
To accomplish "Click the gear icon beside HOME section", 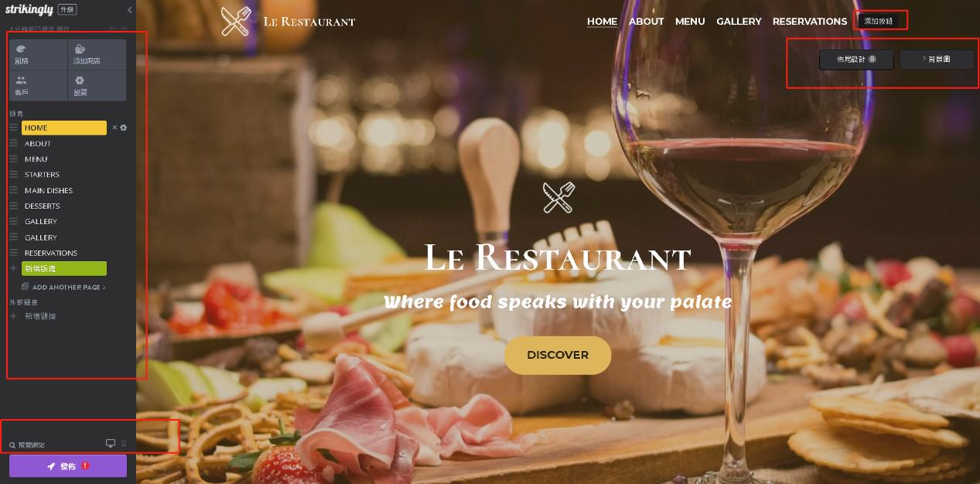I will pyautogui.click(x=123, y=128).
